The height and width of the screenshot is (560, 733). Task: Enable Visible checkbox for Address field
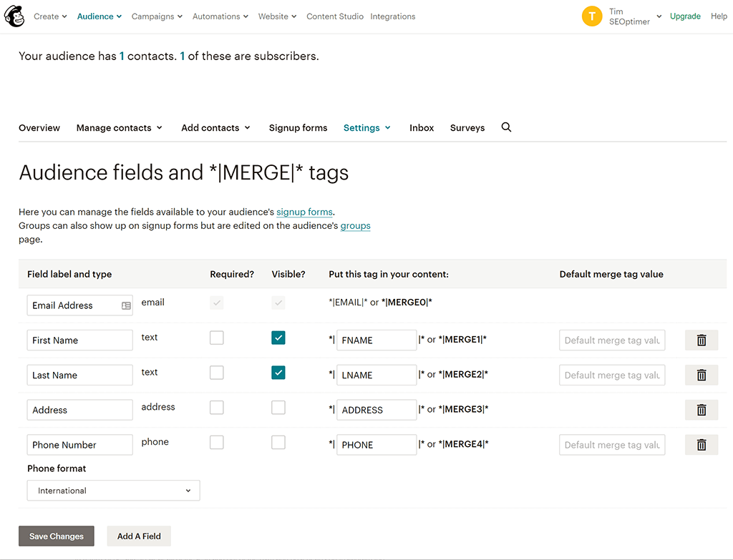pos(278,408)
